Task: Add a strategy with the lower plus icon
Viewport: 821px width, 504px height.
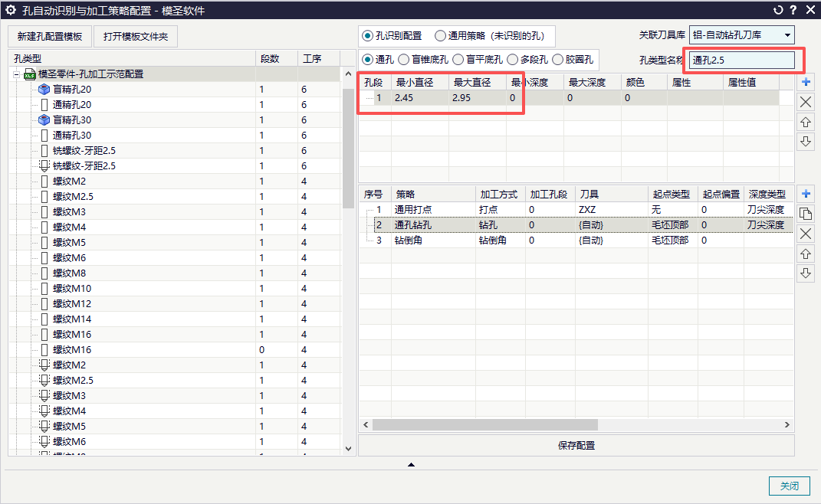Action: [x=806, y=194]
